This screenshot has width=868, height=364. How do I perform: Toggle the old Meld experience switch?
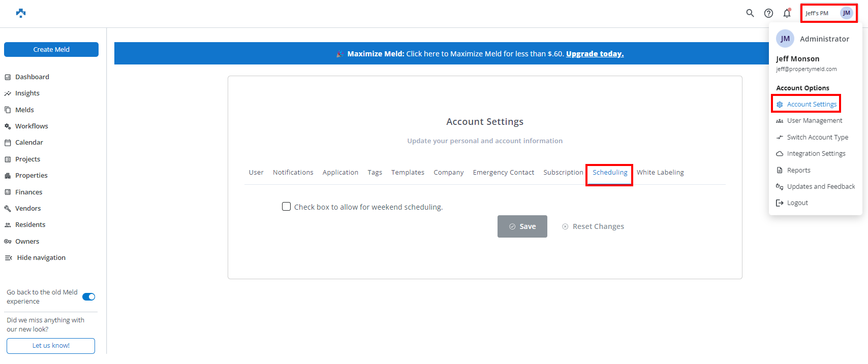point(88,297)
